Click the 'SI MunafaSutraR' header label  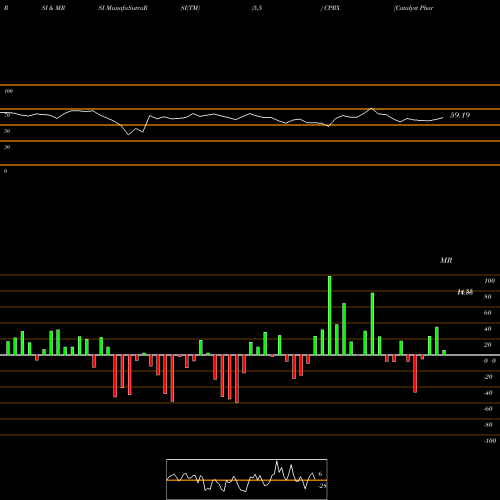click(123, 8)
